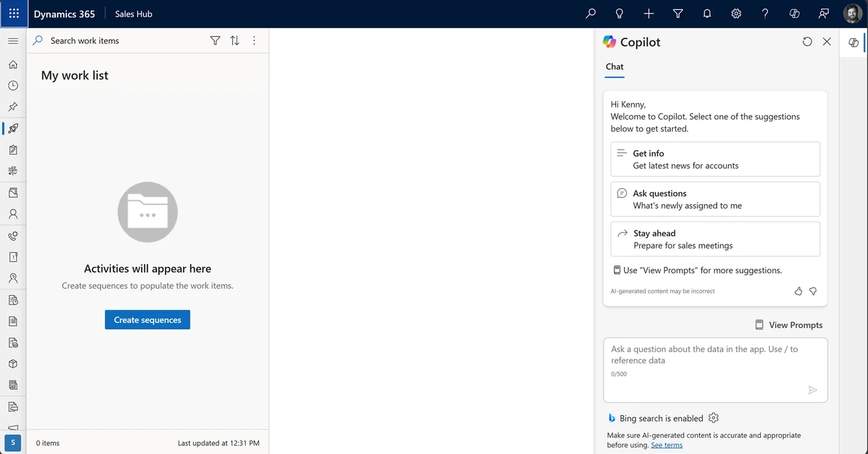
Task: Open the Settings gear in top bar
Action: pyautogui.click(x=736, y=14)
